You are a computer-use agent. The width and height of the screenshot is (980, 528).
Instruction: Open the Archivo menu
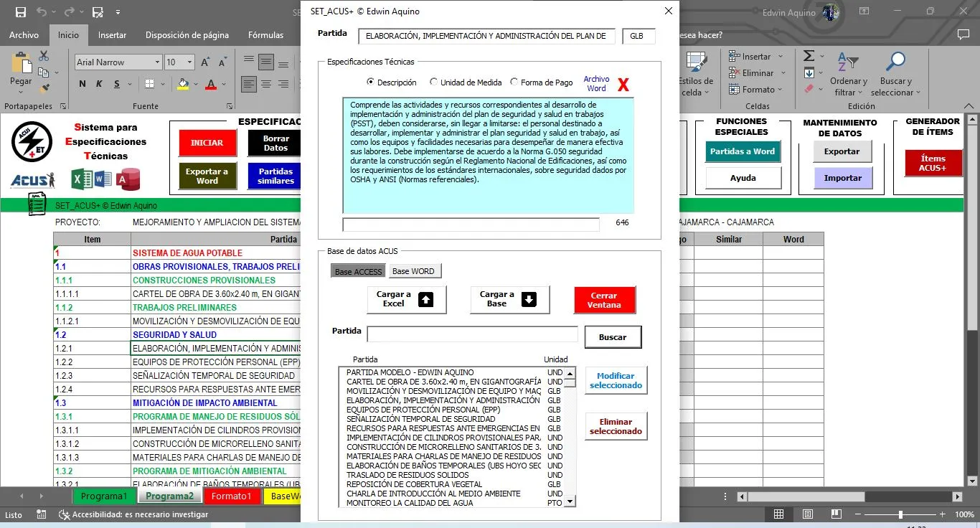tap(24, 34)
